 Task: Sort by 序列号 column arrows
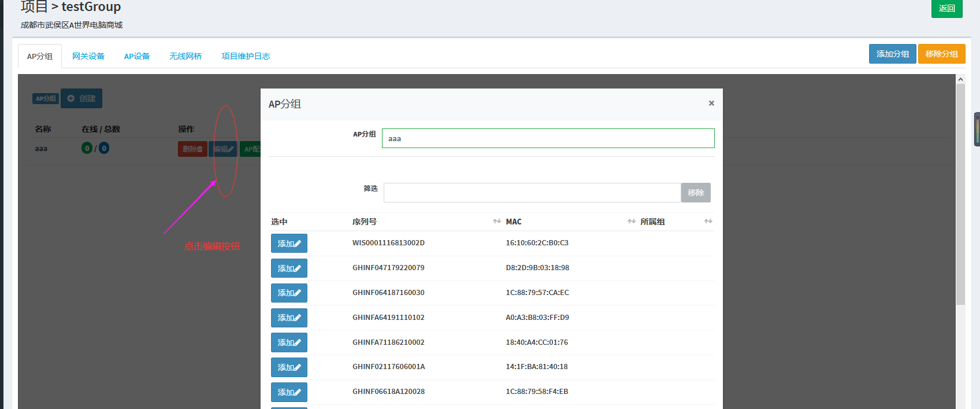click(x=496, y=222)
